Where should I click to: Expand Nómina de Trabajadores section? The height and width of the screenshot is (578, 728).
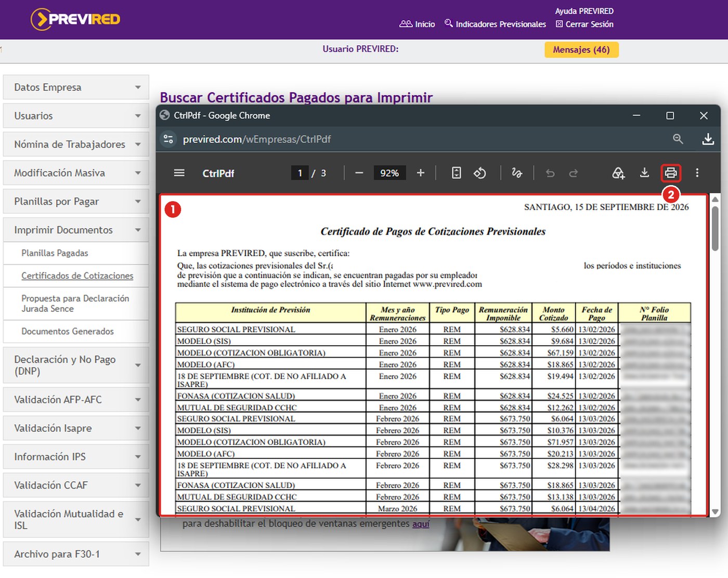pyautogui.click(x=76, y=144)
